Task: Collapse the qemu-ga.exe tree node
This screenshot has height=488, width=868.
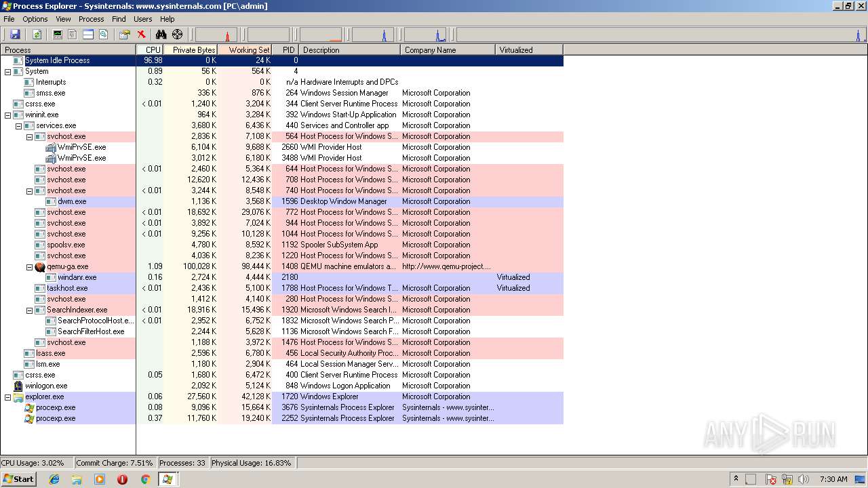Action: tap(29, 266)
